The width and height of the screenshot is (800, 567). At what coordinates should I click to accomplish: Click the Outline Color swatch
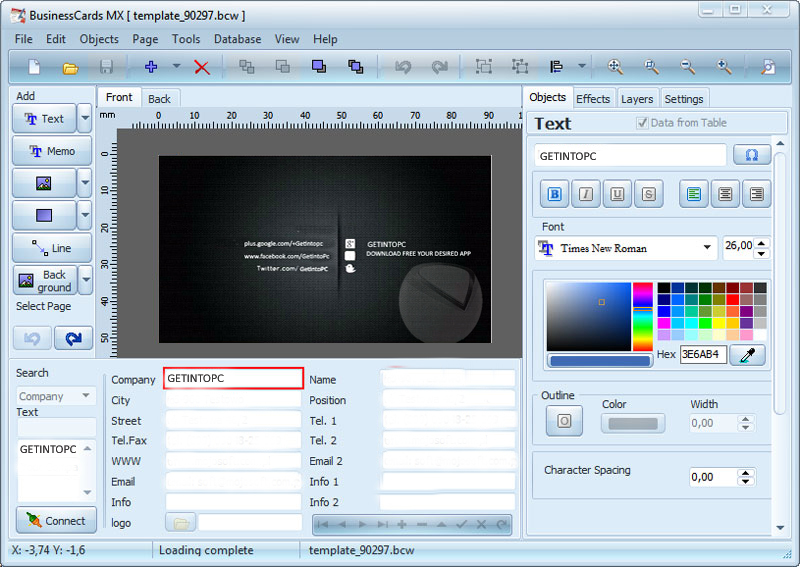(633, 424)
